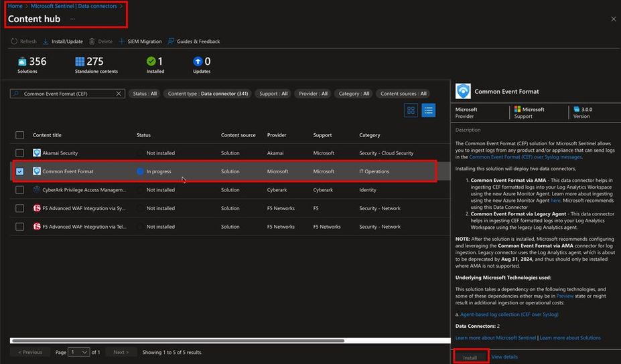Click the Refresh icon in toolbar
621x364 pixels.
14,41
